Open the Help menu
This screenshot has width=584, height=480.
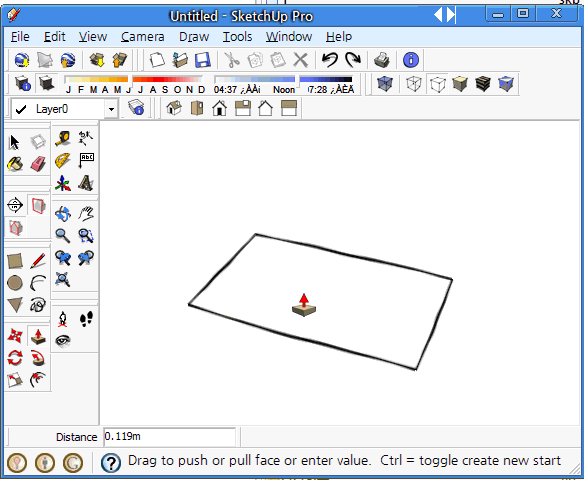[x=339, y=36]
